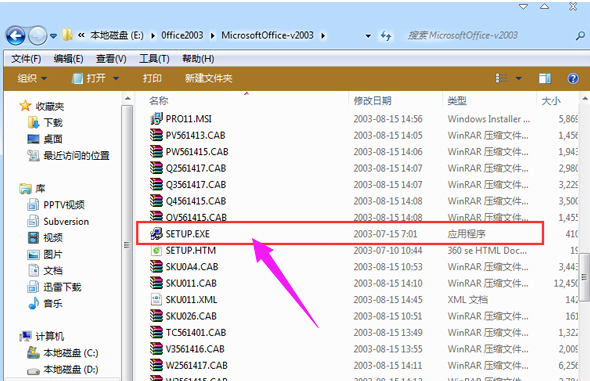
Task: Click the 打印 toolbar button
Action: pos(152,78)
